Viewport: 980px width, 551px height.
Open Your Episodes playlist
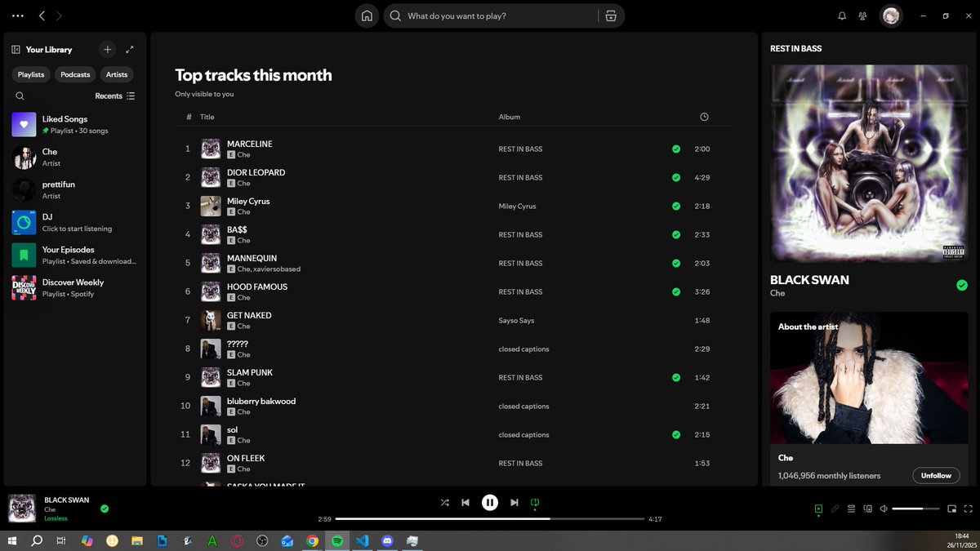click(x=75, y=256)
